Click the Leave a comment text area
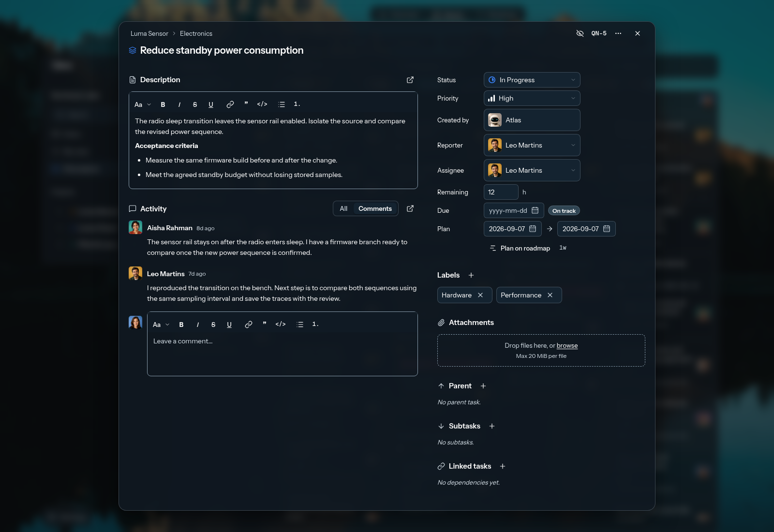Screen dimensions: 774x532 pyautogui.click(x=283, y=355)
